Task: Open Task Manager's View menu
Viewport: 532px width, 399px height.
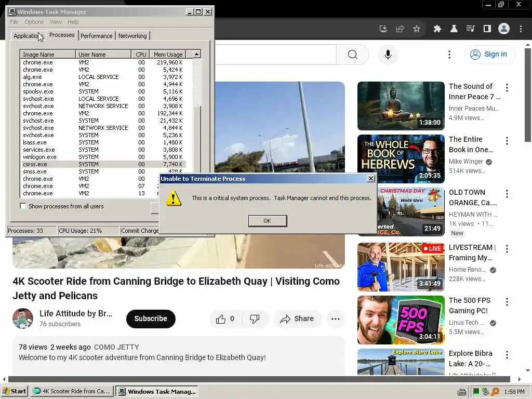Action: (56, 22)
